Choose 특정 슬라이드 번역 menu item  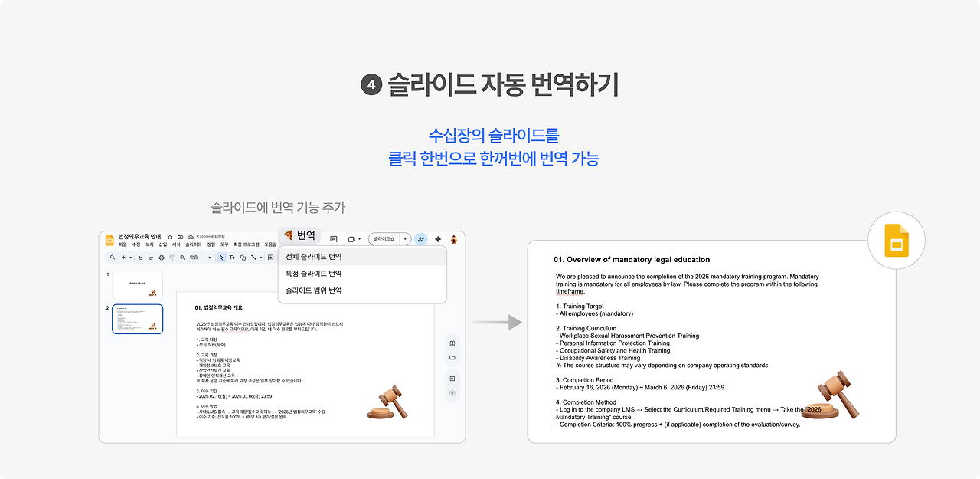pos(362,274)
